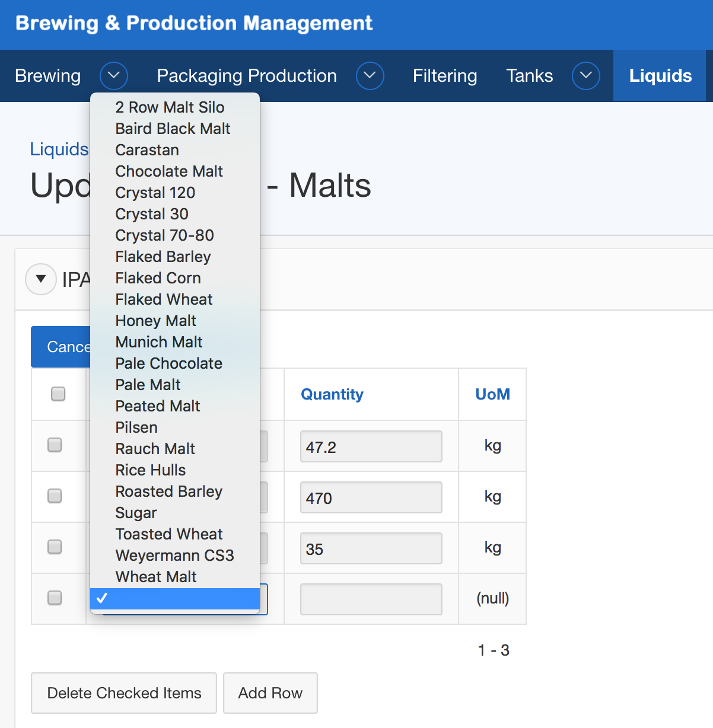The height and width of the screenshot is (728, 713).
Task: Switch to the Liquids tab
Action: [660, 76]
